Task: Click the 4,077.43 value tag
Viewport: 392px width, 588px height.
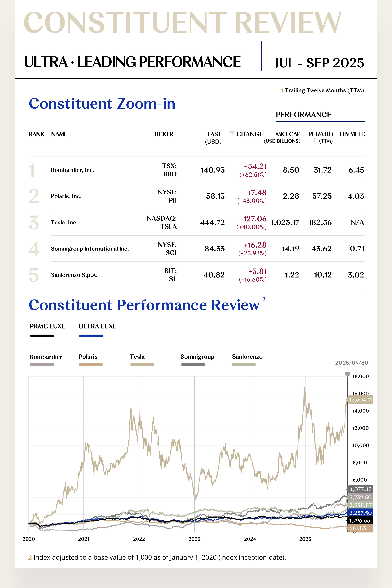Action: point(360,489)
